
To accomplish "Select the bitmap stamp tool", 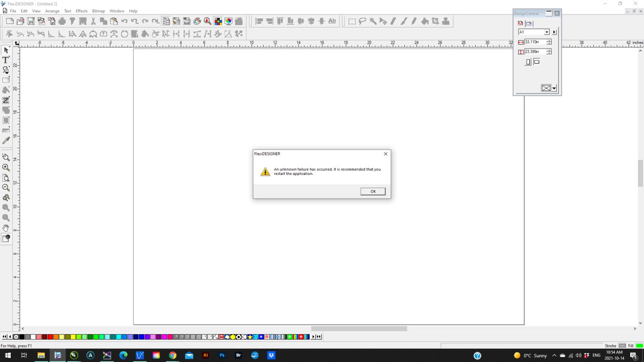I will tap(446, 21).
